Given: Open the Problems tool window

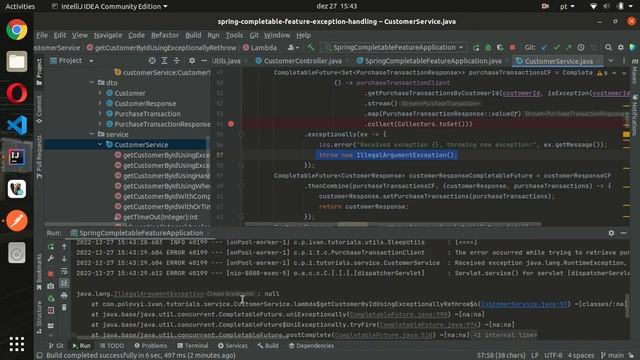Looking at the screenshot, I should [151, 346].
